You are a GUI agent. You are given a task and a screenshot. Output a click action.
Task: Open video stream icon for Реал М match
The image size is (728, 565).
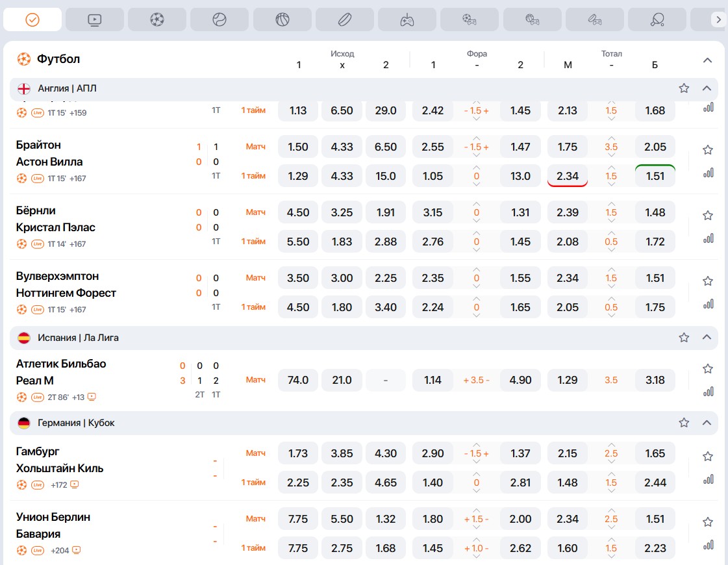[x=92, y=397]
